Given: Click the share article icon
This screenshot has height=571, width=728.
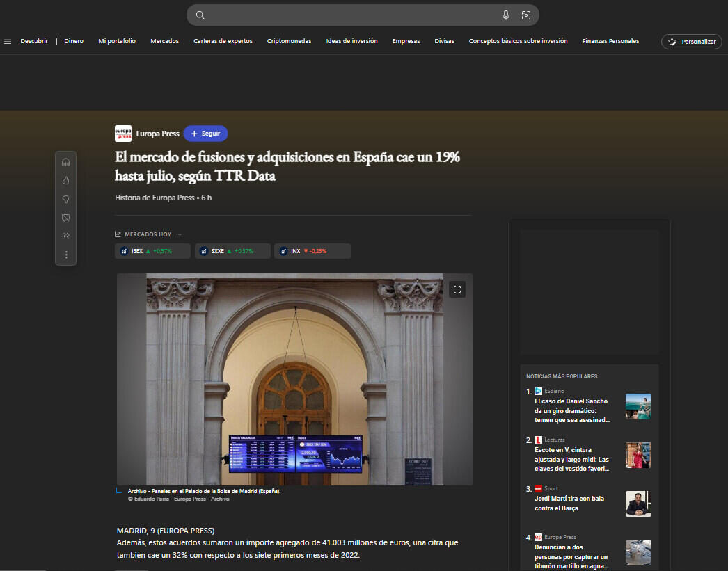Looking at the screenshot, I should click(x=66, y=236).
